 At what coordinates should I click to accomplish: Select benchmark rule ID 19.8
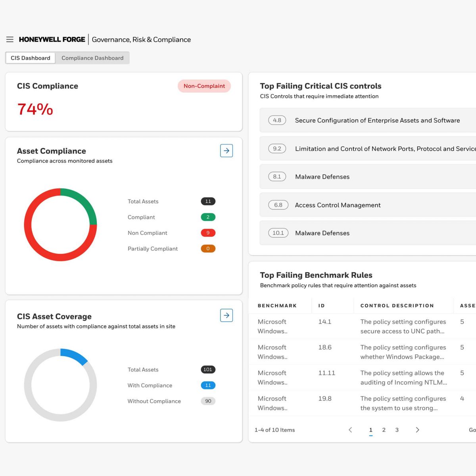[325, 398]
